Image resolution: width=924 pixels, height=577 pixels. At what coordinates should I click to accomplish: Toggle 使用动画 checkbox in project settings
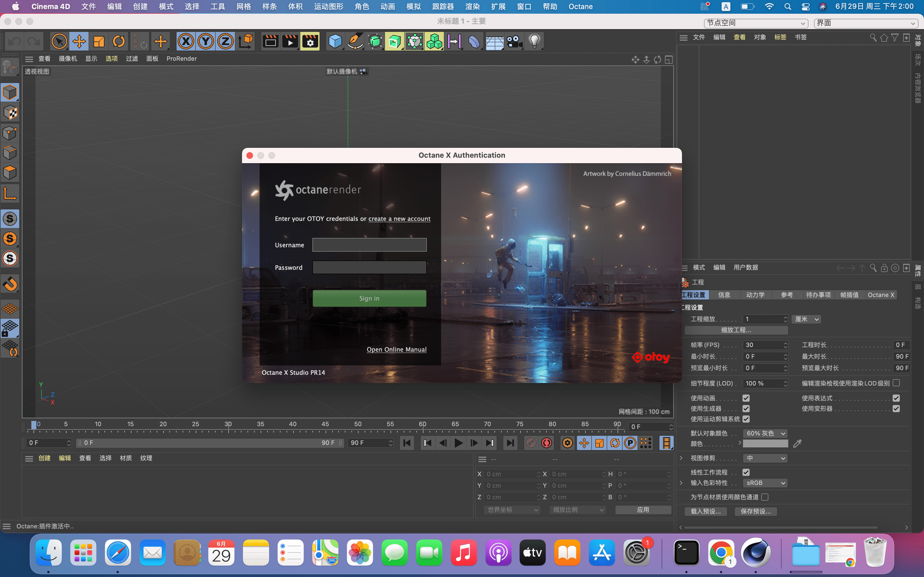coord(746,398)
